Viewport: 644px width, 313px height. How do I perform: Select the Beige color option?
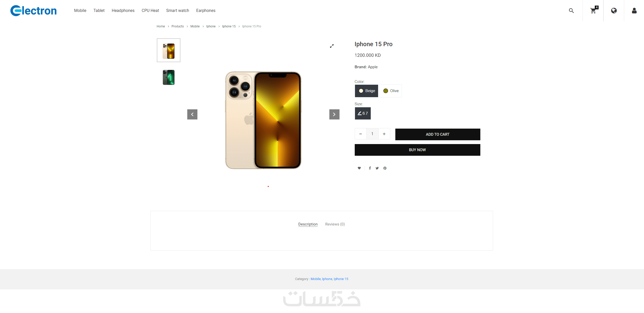point(366,91)
